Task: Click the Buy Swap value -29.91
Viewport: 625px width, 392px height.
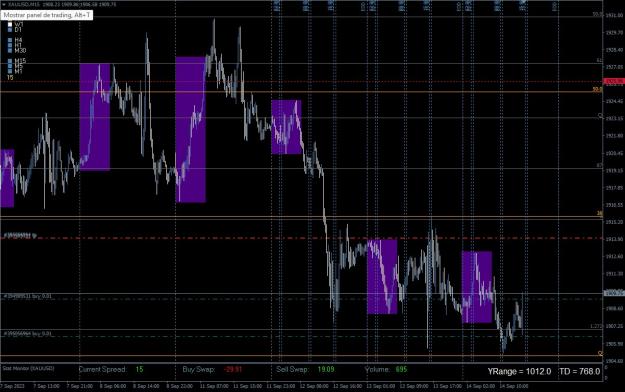Action: coord(233,369)
